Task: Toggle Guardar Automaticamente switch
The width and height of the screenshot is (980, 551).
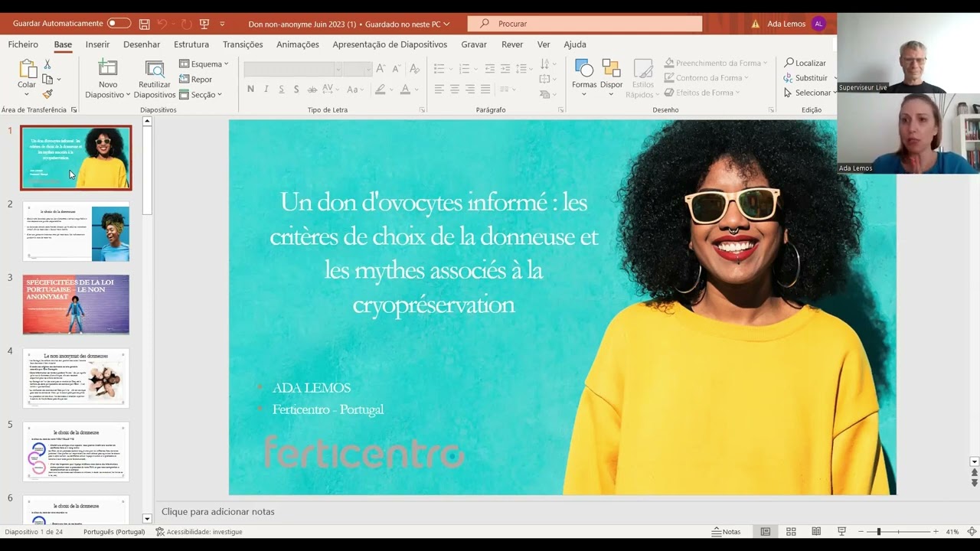Action: point(119,24)
